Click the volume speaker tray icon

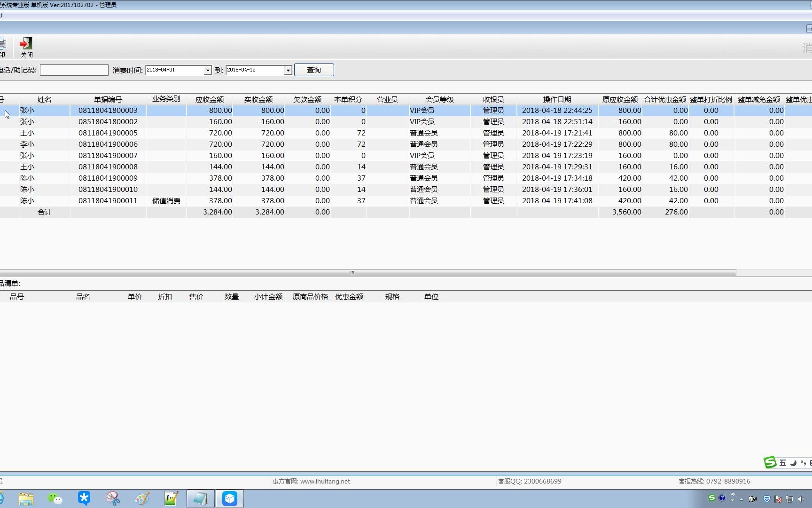pos(801,499)
